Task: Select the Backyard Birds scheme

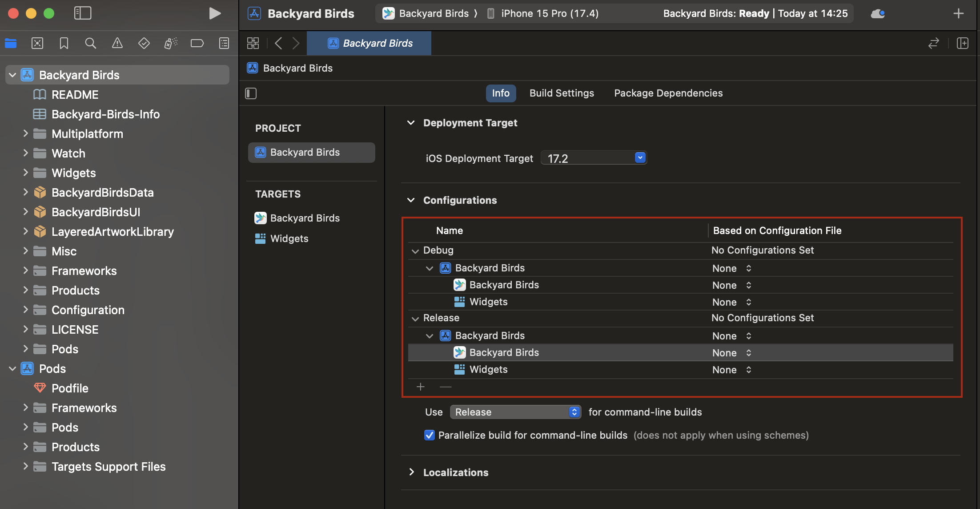Action: (x=426, y=13)
